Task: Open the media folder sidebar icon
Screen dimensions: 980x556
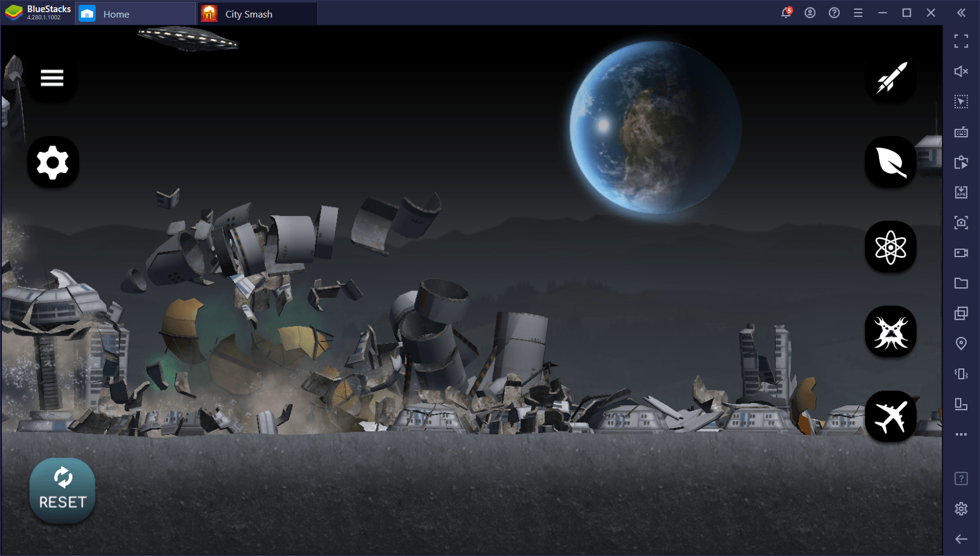Action: 961,283
